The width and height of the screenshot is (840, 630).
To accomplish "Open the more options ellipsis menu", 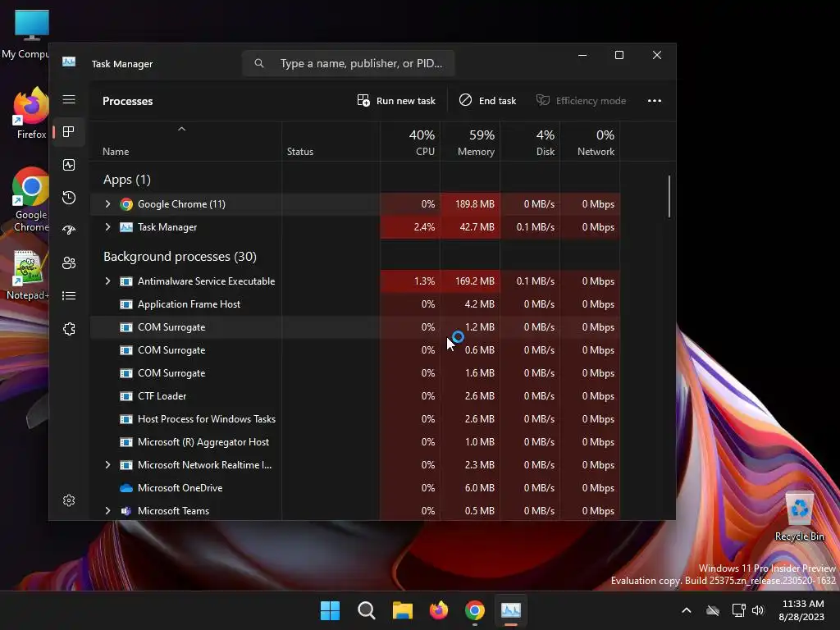I will click(654, 101).
